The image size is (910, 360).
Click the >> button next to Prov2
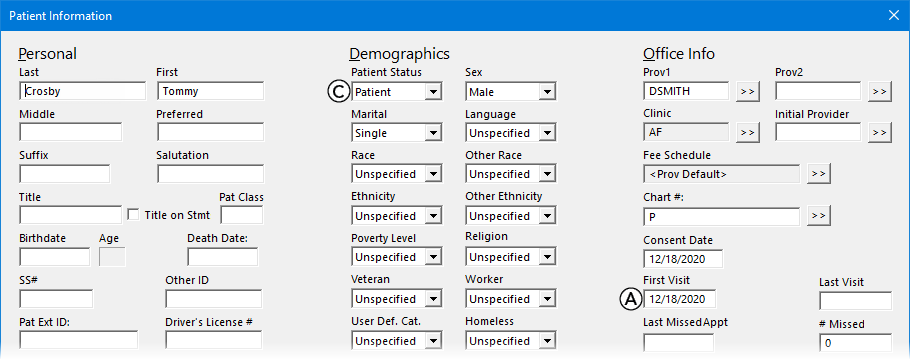point(880,92)
